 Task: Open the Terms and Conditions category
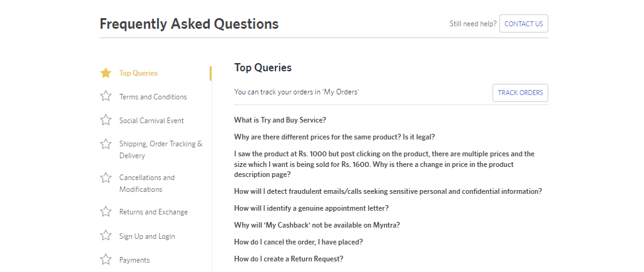coord(153,97)
